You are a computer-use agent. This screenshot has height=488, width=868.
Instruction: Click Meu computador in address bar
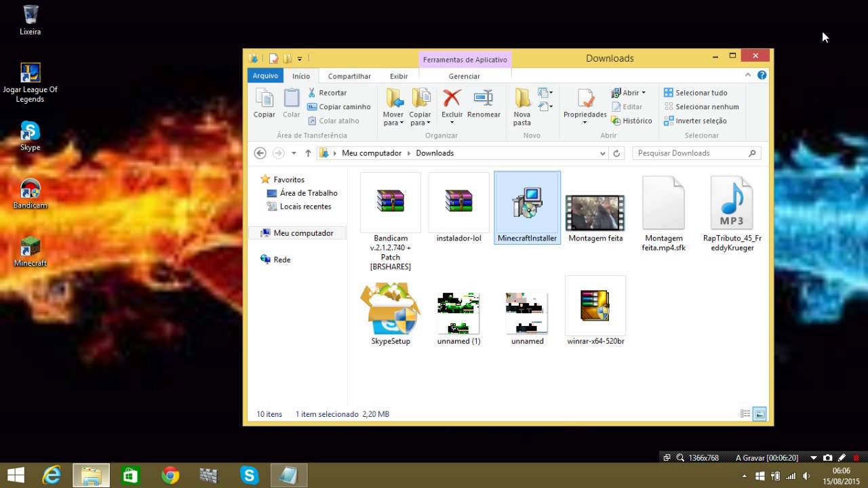(x=372, y=153)
